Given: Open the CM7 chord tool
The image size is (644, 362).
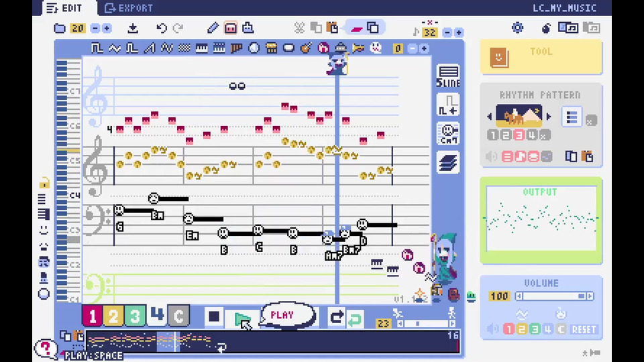Looking at the screenshot, I should [448, 134].
